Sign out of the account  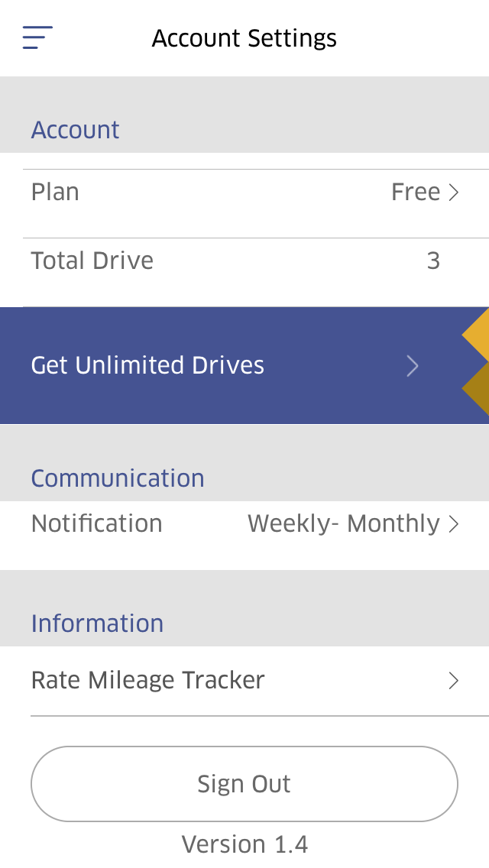click(x=244, y=784)
